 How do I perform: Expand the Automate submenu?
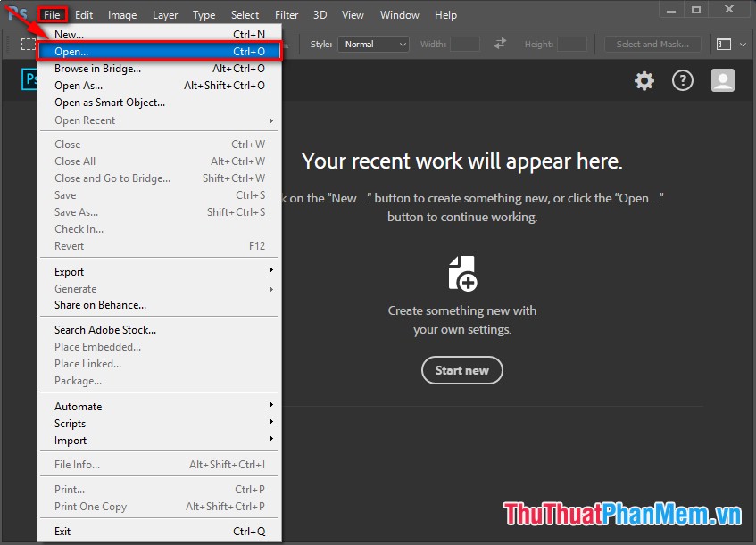tap(159, 406)
